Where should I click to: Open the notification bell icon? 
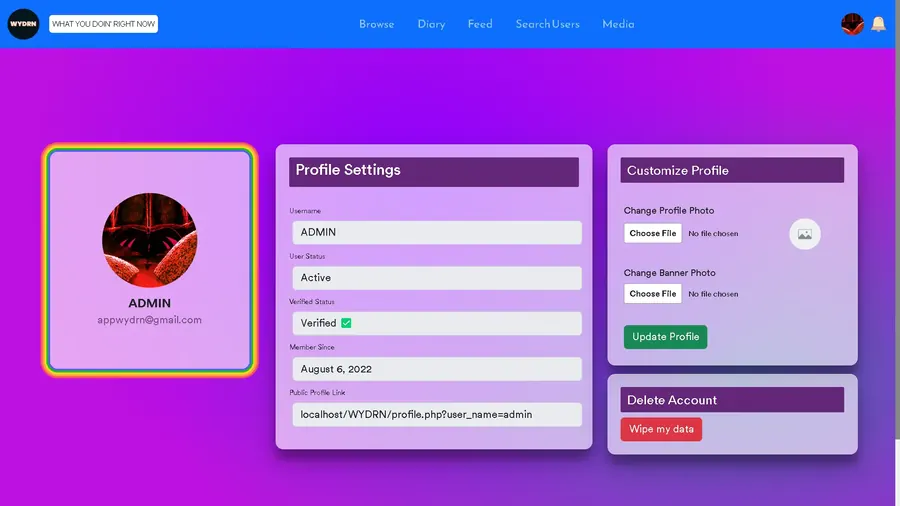click(x=878, y=24)
